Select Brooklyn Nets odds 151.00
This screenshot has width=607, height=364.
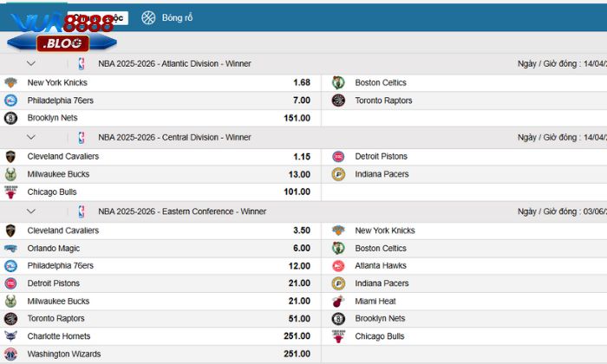click(x=297, y=118)
